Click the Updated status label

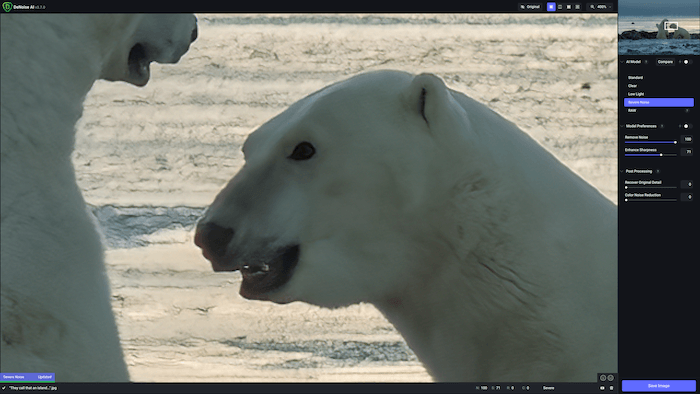[x=45, y=377]
